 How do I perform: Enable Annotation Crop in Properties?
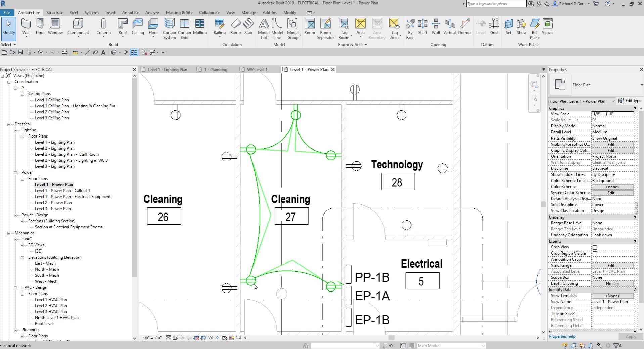coord(595,259)
